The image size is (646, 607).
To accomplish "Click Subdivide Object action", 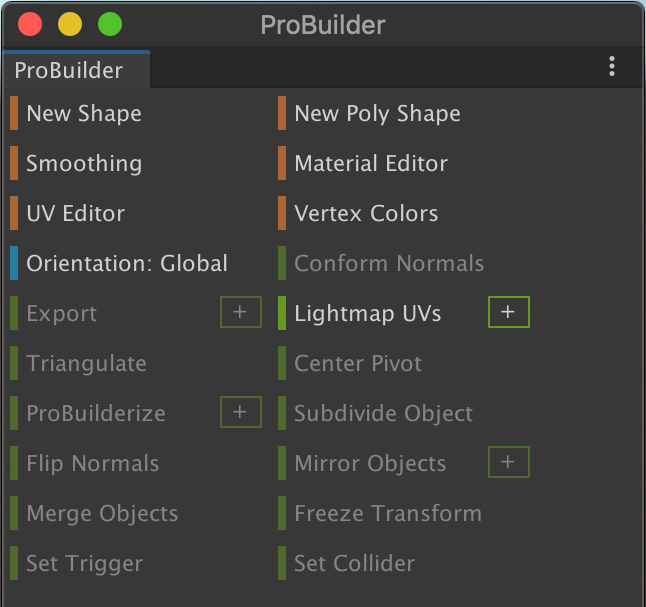I will pos(383,414).
